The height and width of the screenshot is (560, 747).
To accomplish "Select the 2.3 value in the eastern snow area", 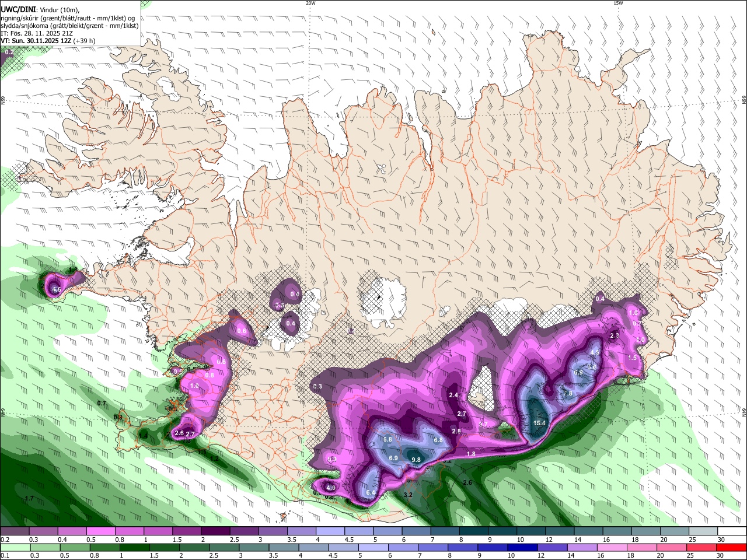I will pyautogui.click(x=614, y=336).
